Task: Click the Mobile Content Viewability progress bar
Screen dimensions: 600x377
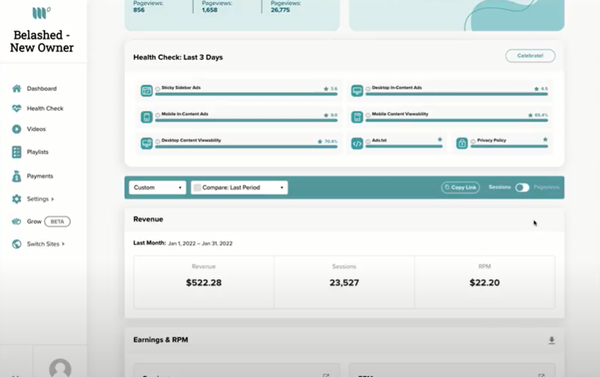Action: tap(457, 120)
